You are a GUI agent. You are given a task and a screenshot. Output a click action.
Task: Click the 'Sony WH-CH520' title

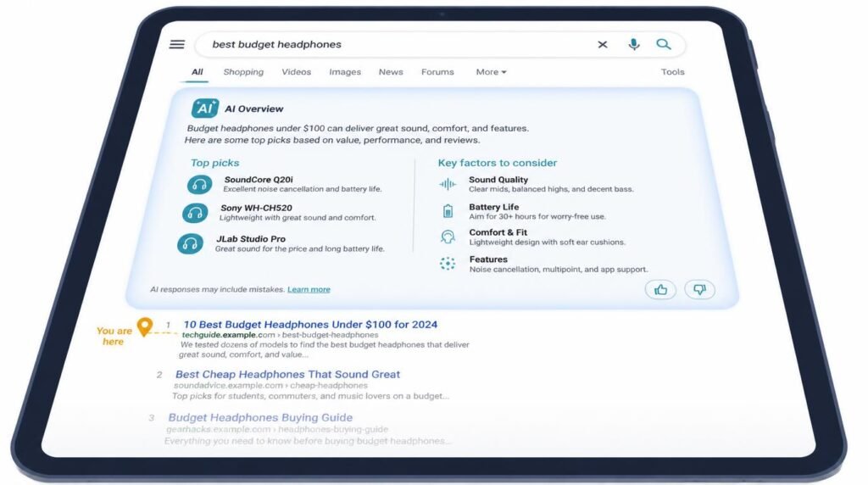(256, 208)
